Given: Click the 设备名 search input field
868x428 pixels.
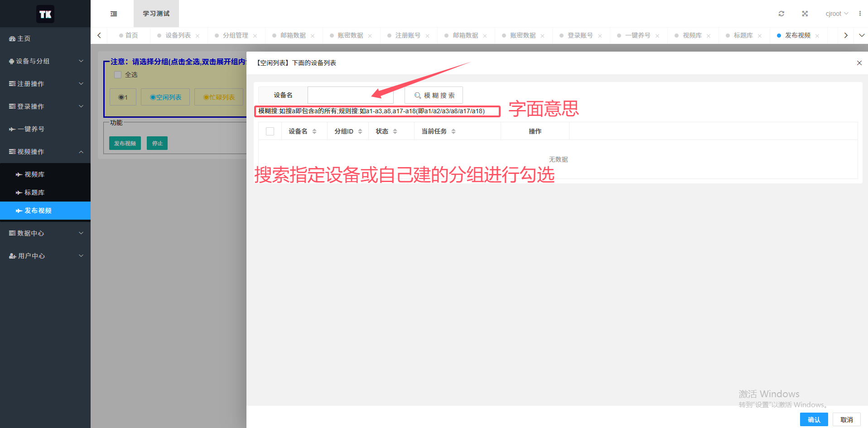Looking at the screenshot, I should coord(350,95).
